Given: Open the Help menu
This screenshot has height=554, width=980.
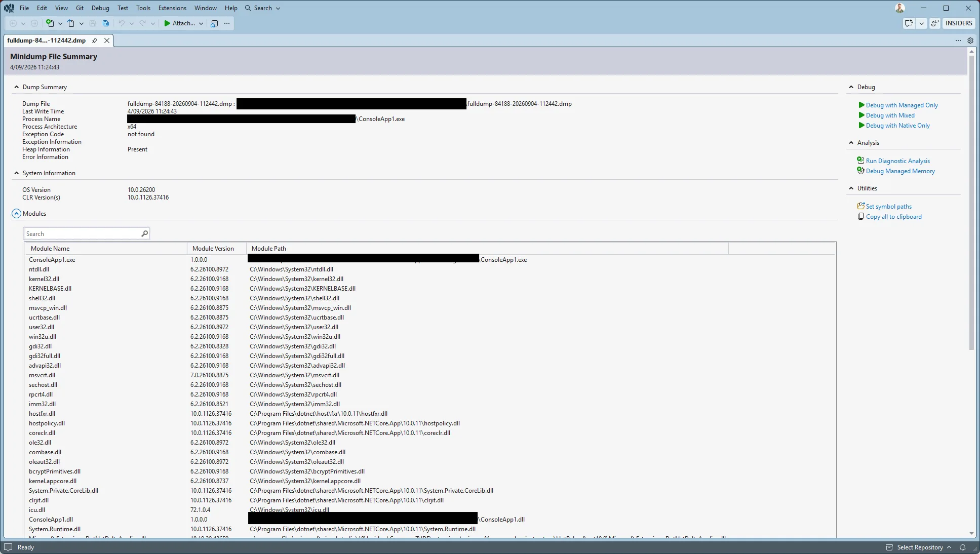Looking at the screenshot, I should (231, 8).
